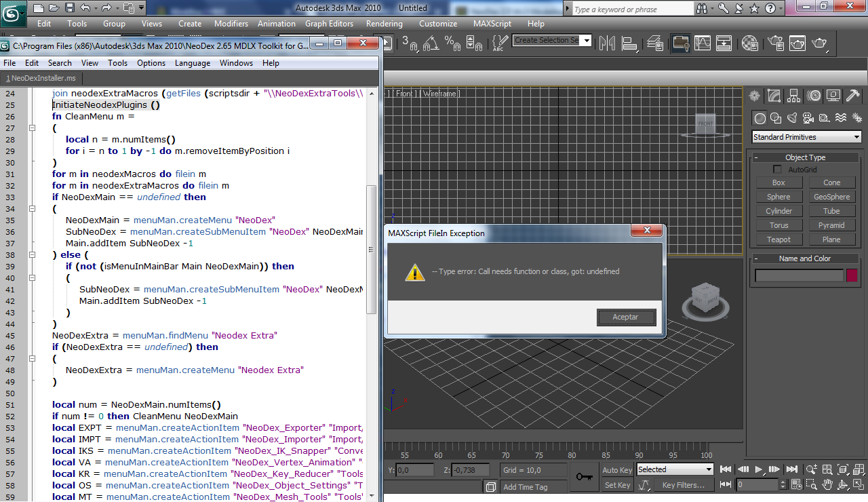Collapse the code fold at line 27
Image resolution: width=868 pixels, height=502 pixels.
point(32,128)
